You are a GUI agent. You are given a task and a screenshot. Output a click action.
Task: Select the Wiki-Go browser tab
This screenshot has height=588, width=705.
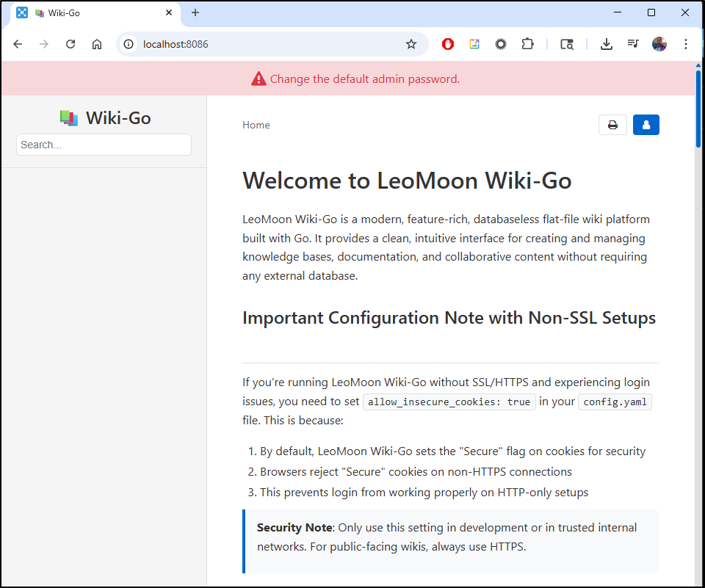pyautogui.click(x=95, y=13)
